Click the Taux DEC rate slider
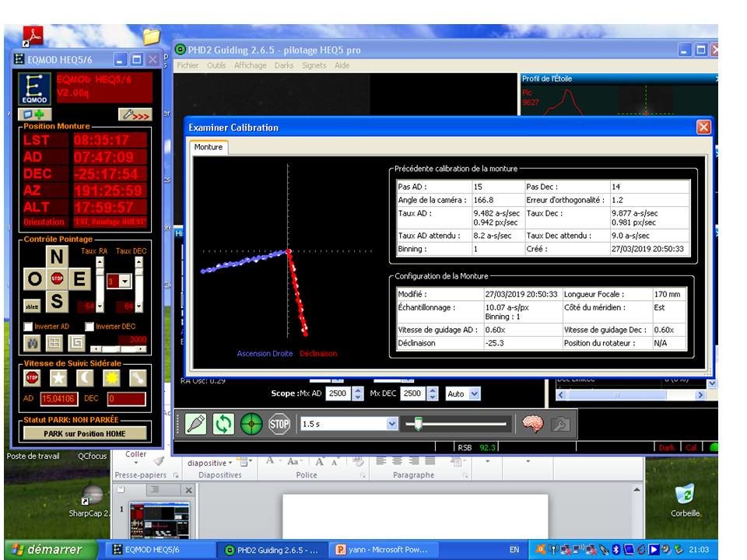This screenshot has height=560, width=747. [139, 284]
